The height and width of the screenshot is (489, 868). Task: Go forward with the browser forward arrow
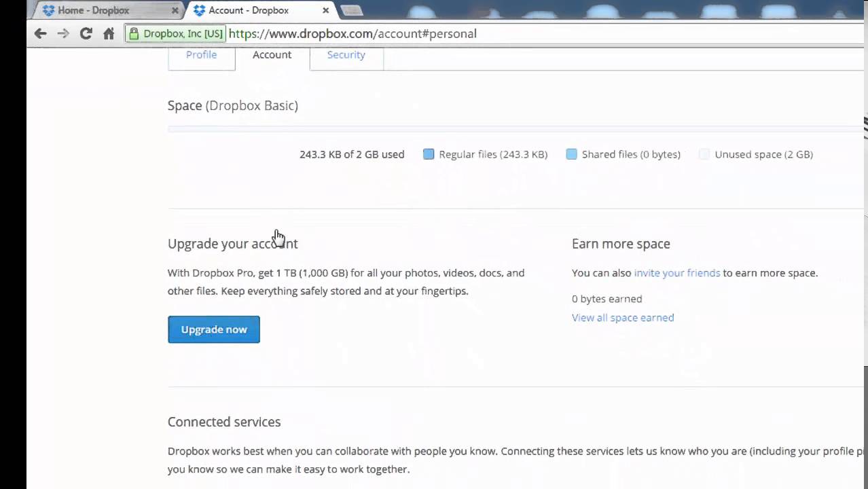(63, 33)
